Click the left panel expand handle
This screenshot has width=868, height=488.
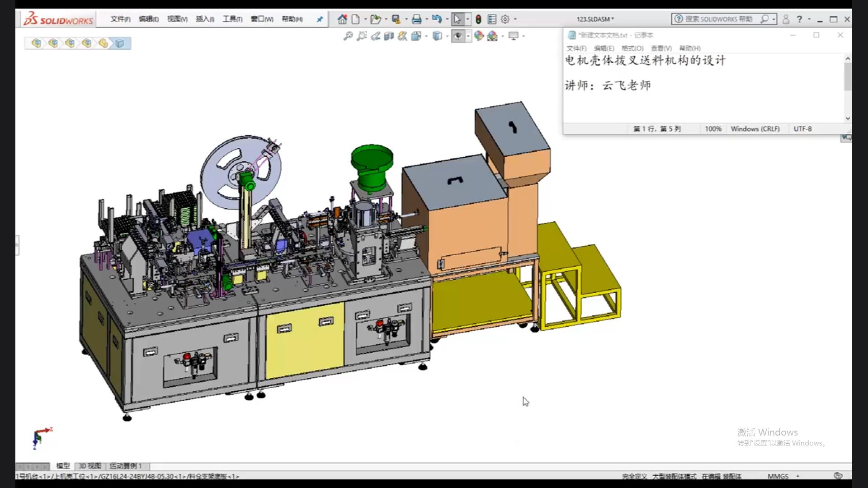coord(17,245)
